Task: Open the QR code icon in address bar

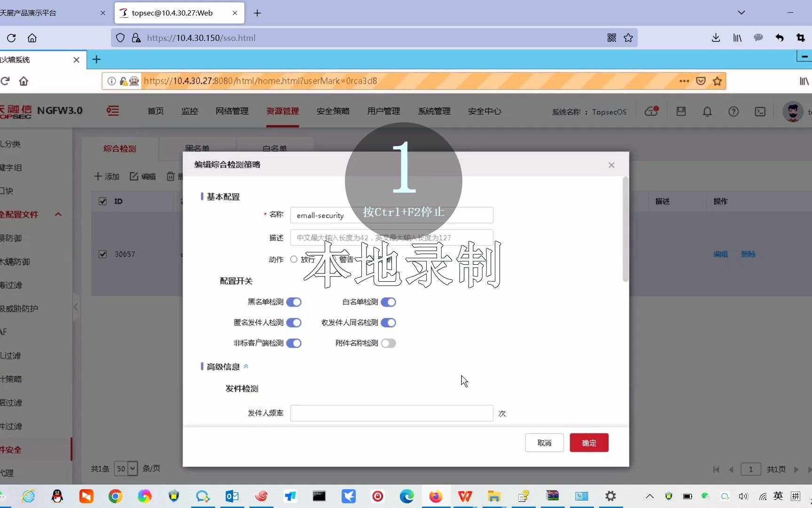Action: [611, 38]
